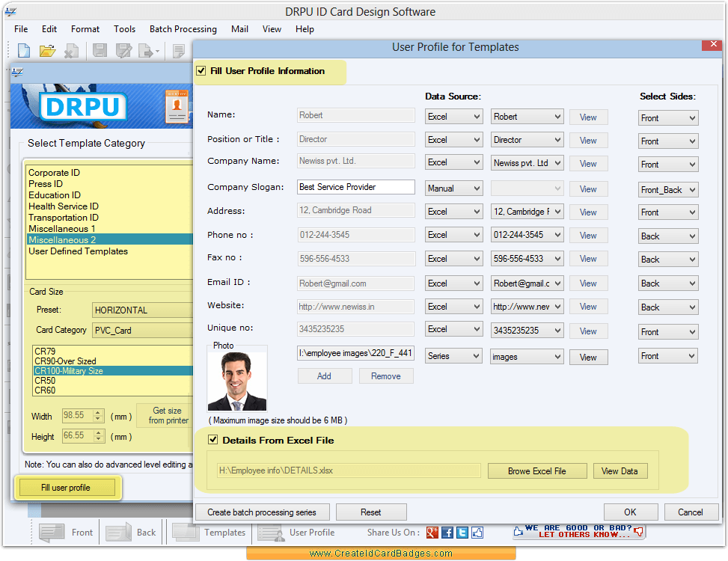Click Remove photo button
Image resolution: width=728 pixels, height=561 pixels.
click(x=386, y=375)
